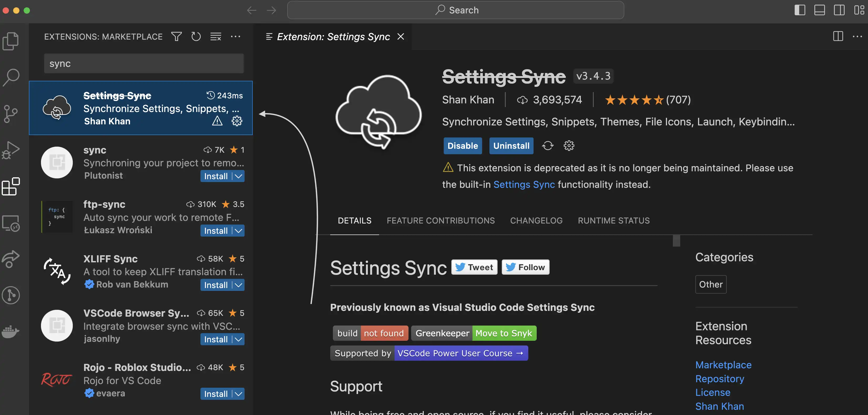Open the Docker view in Activity Bar
Viewport: 868px width, 415px height.
[x=11, y=332]
